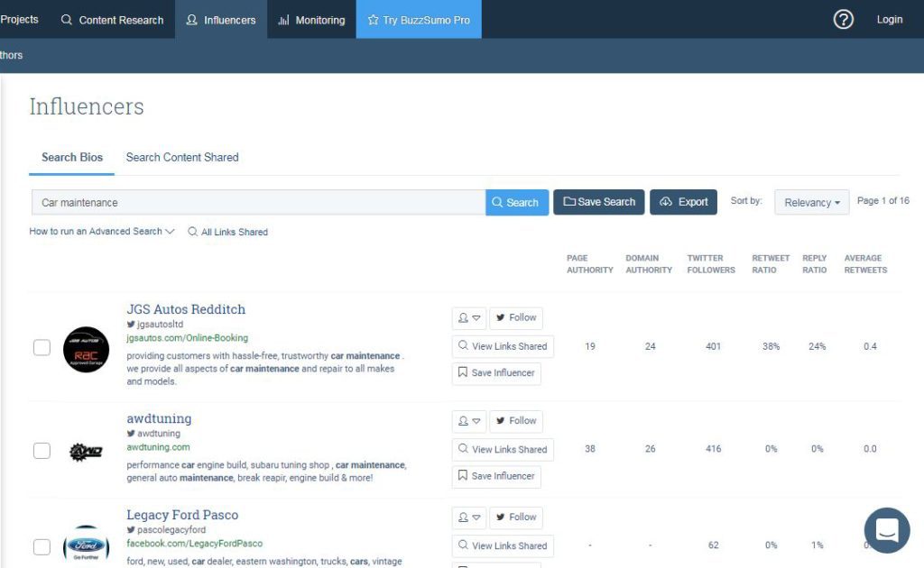This screenshot has height=568, width=924.
Task: Save Influencer awdtuning
Action: click(496, 476)
